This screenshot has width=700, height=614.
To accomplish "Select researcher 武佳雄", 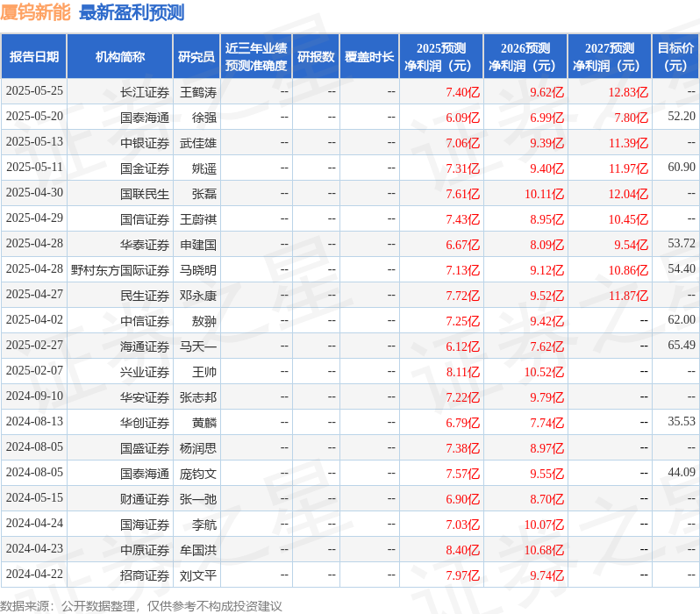I will point(198,143).
